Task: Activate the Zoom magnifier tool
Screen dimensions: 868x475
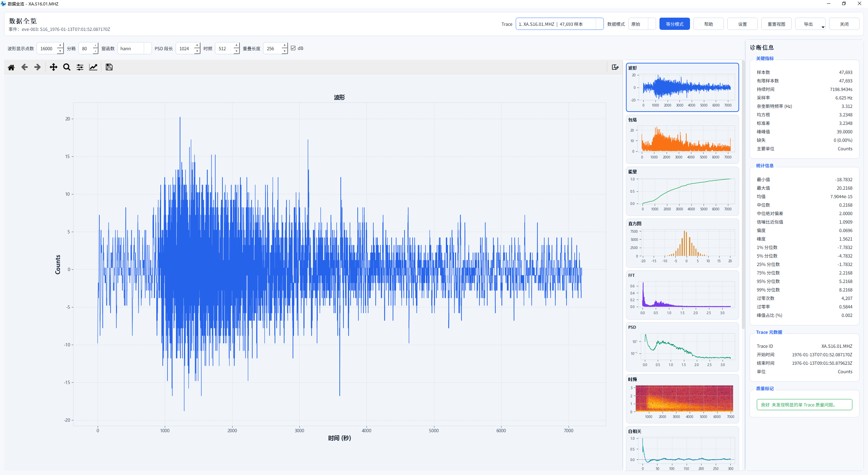Action: coord(67,67)
